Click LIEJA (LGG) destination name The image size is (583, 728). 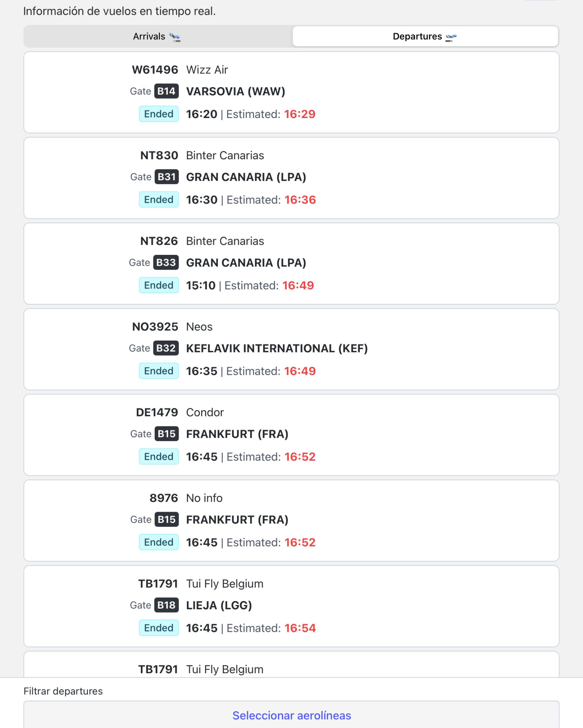pos(219,605)
